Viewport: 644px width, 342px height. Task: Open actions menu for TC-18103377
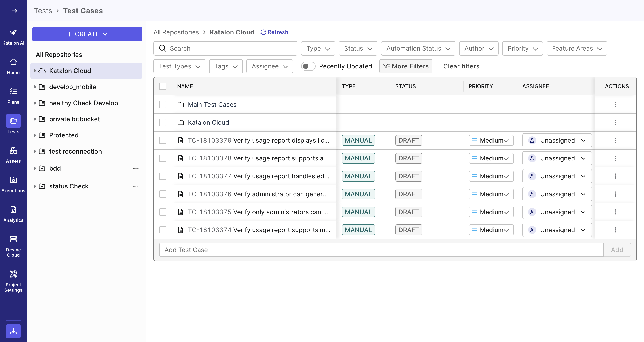(616, 176)
